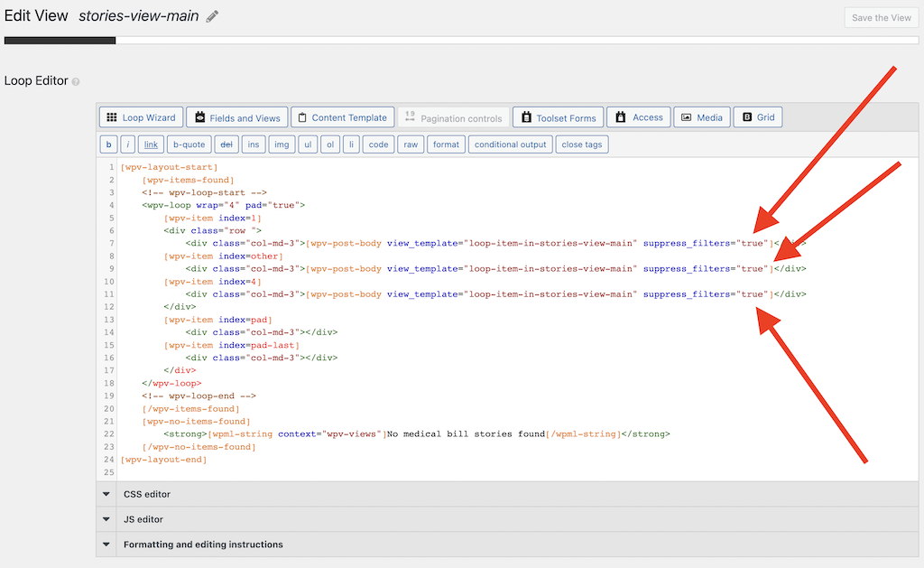Apply italic with the i quicktag
Screen dimensions: 924x568
128,144
